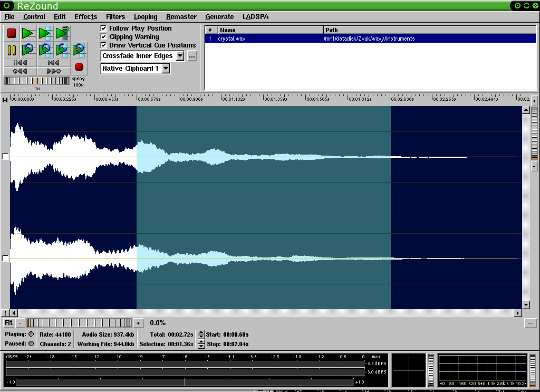The width and height of the screenshot is (540, 392).
Task: Click the vertical zoom dial at right
Action: (535, 133)
